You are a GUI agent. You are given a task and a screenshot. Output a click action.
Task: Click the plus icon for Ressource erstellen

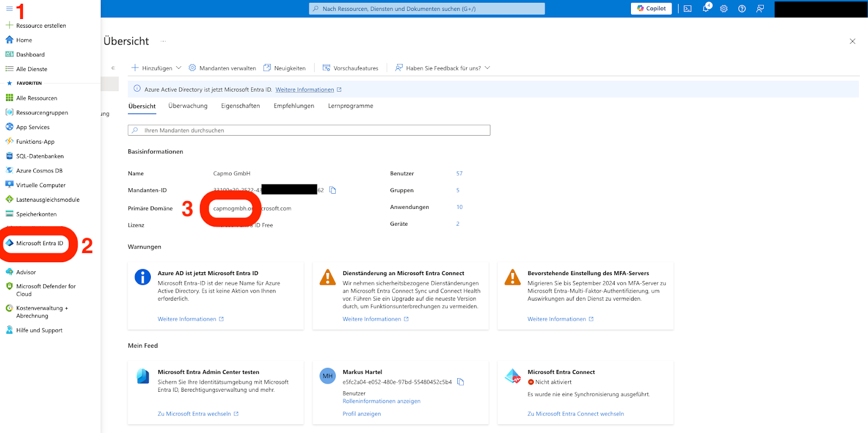pyautogui.click(x=9, y=25)
